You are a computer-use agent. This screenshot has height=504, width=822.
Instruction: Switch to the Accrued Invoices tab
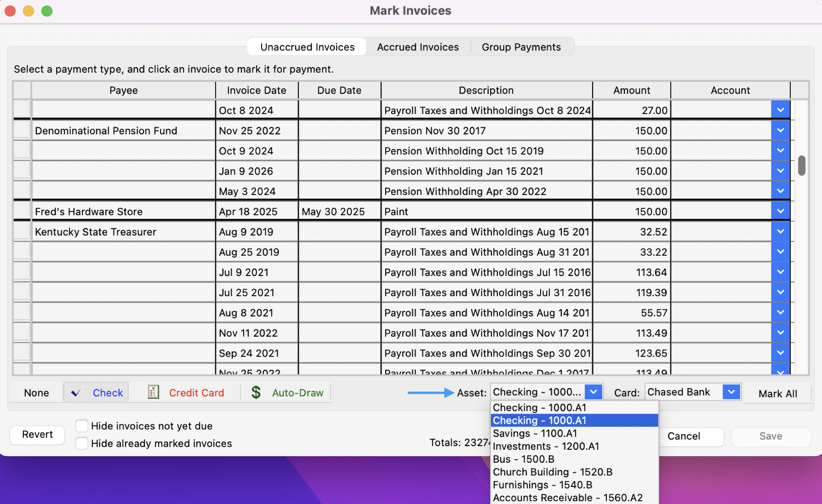click(417, 47)
